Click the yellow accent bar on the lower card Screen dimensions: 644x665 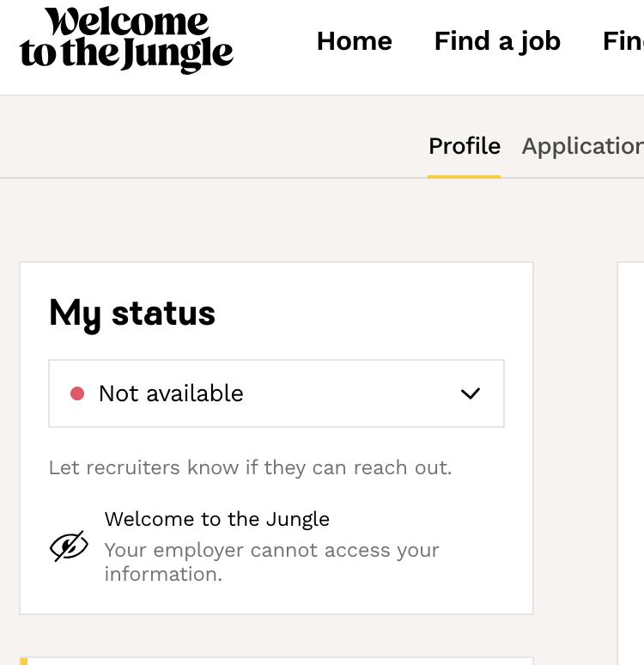click(x=24, y=661)
